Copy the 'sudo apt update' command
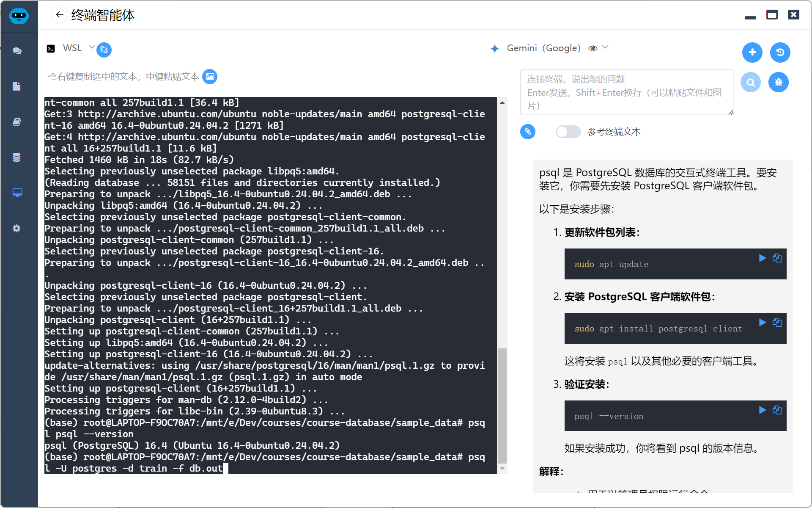The width and height of the screenshot is (812, 508). 777,258
